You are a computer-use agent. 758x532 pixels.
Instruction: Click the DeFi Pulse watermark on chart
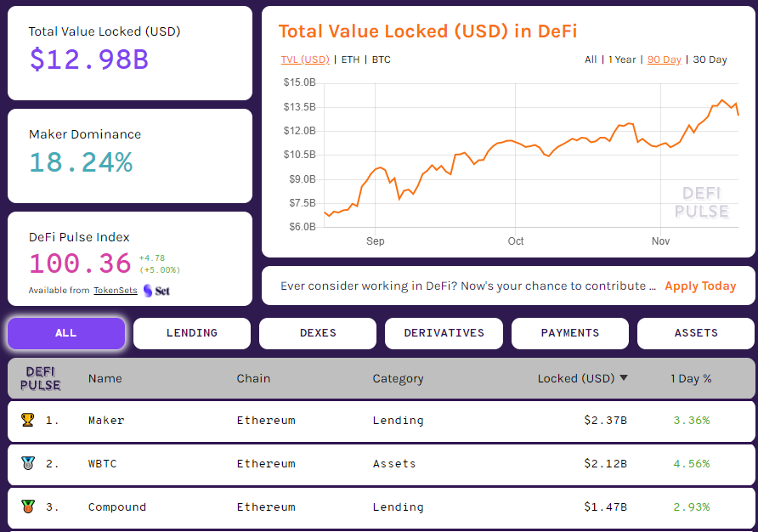pos(701,202)
